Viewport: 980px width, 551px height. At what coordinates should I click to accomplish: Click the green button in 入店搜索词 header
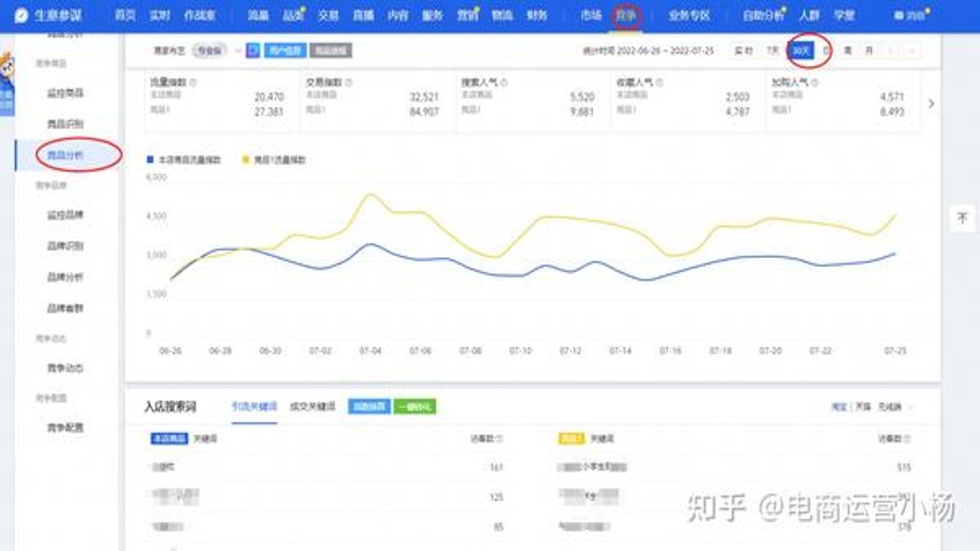click(415, 407)
